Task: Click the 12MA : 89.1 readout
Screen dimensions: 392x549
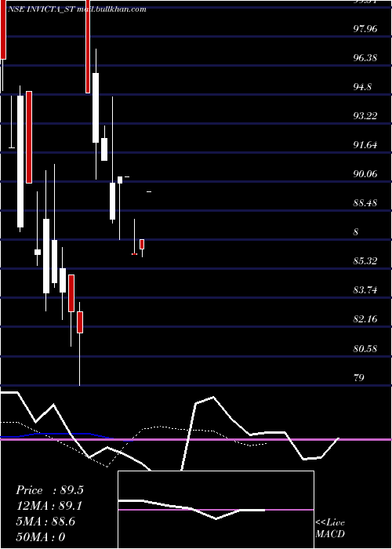Action: pos(49,506)
